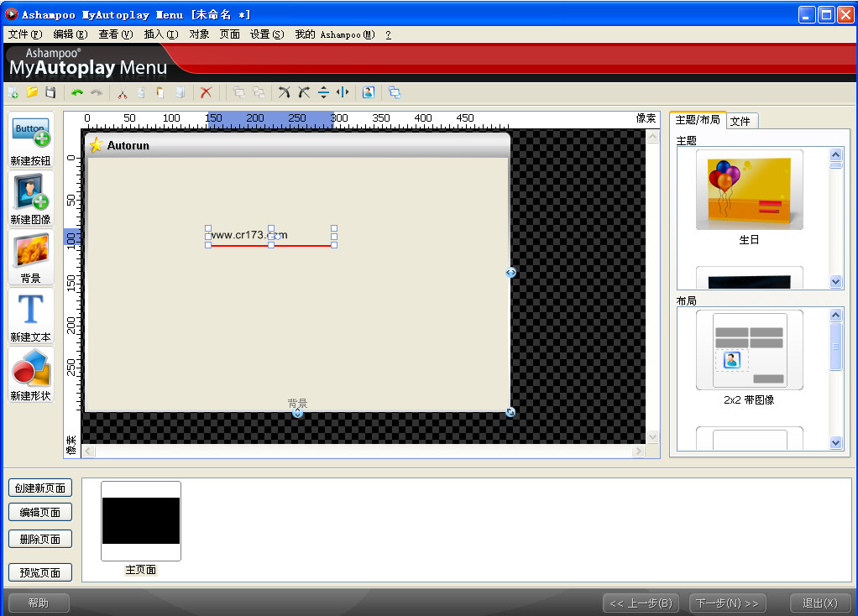Select the 生日 theme thumbnail
The height and width of the screenshot is (616, 858).
point(749,191)
